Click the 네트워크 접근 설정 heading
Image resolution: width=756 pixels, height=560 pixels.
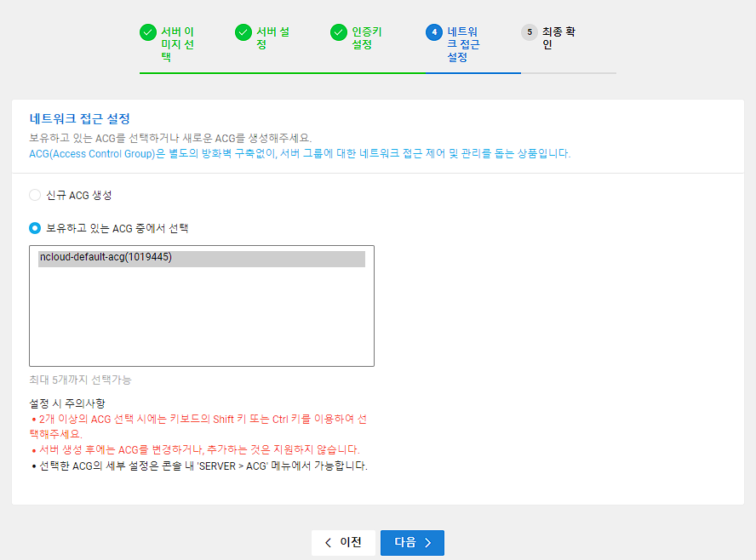(79, 118)
